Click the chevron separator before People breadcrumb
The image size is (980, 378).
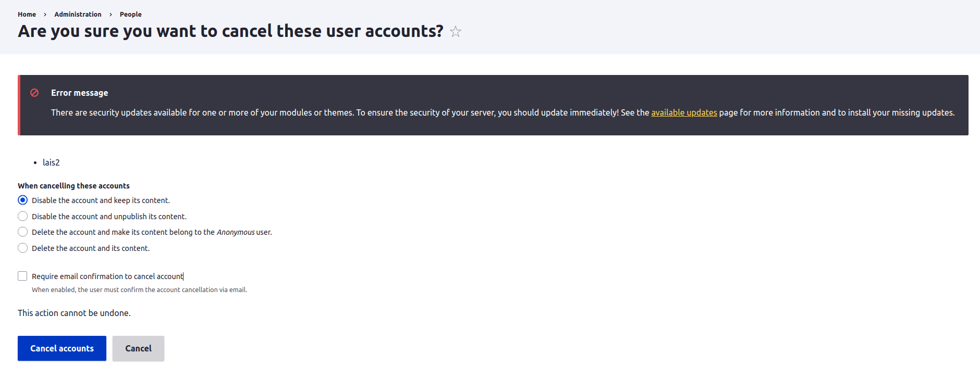[111, 15]
